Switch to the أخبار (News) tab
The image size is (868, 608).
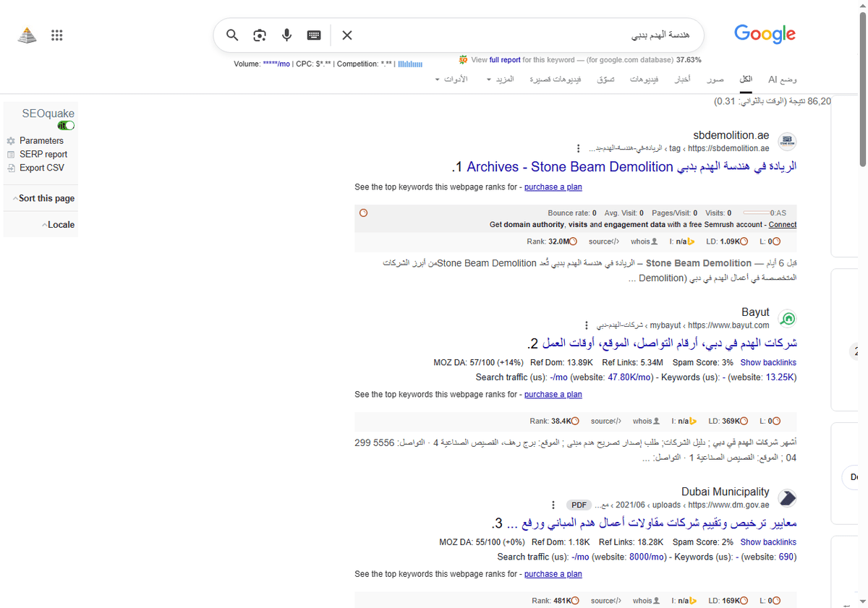coord(681,79)
